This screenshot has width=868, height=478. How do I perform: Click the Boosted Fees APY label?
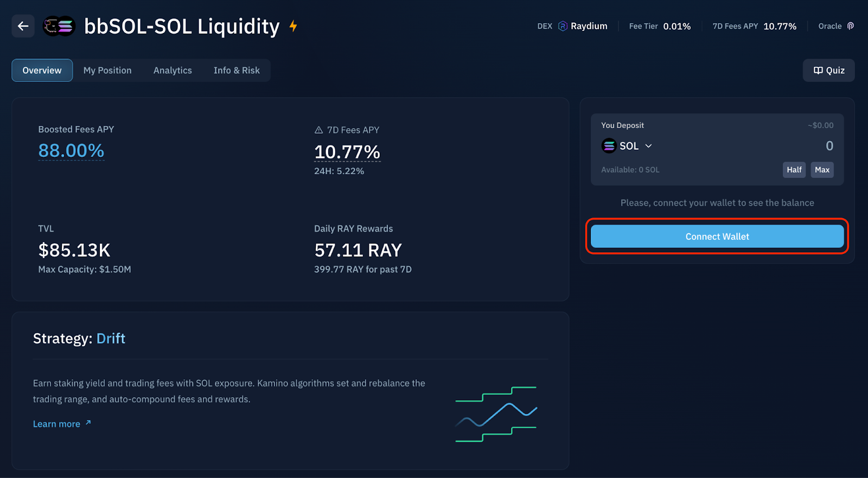pos(76,129)
